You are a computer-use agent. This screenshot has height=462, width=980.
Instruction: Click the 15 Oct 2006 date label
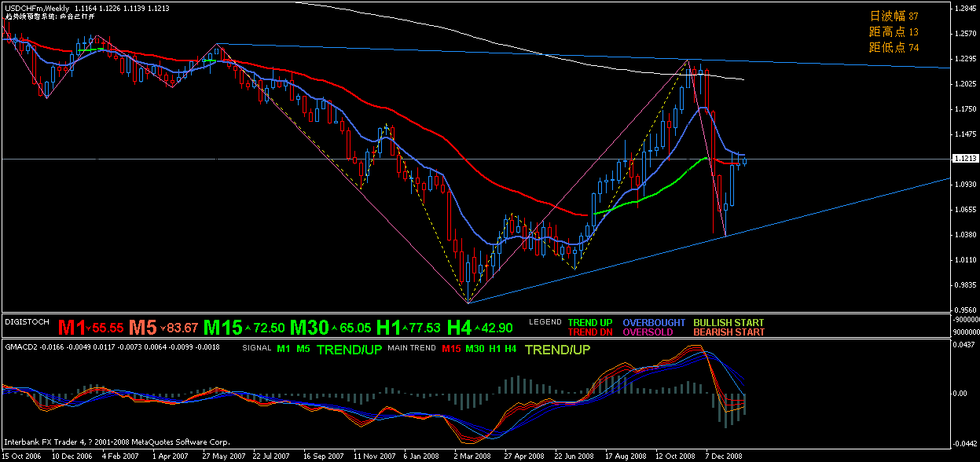(x=22, y=455)
